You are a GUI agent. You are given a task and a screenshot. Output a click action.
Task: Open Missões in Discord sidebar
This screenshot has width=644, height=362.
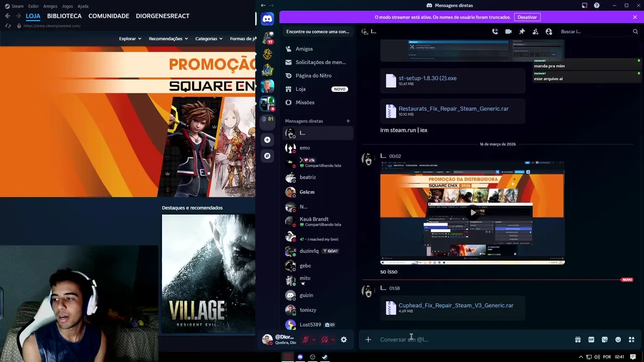(x=317, y=102)
